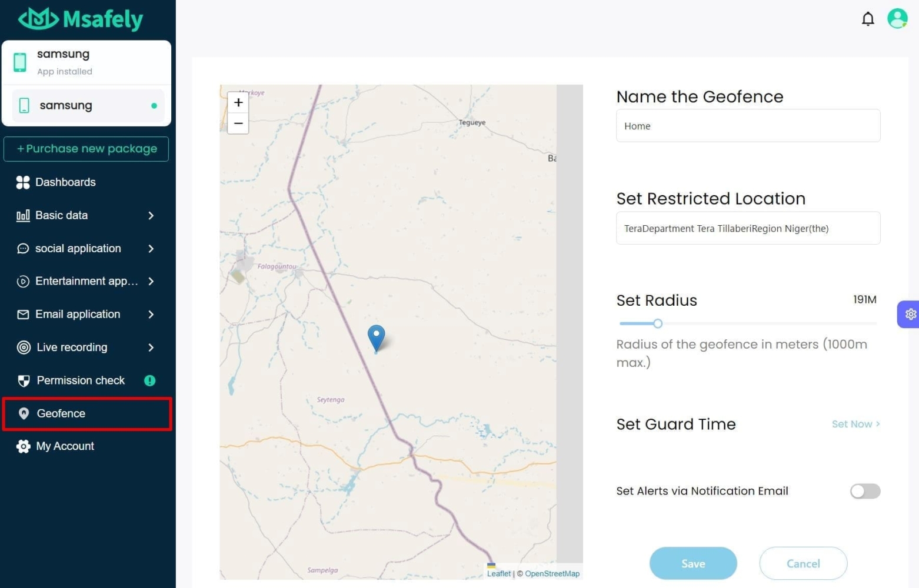This screenshot has width=919, height=588.
Task: Click the Msafely logo
Action: click(81, 19)
